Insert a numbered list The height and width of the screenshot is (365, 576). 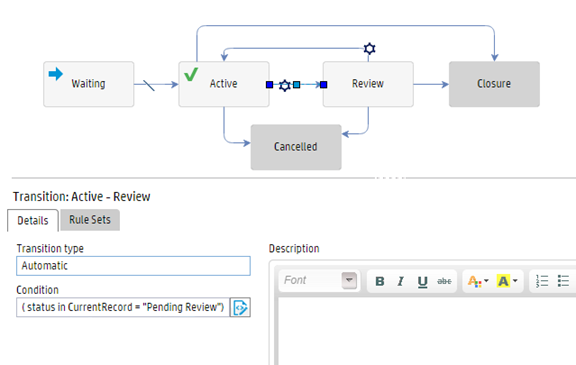click(542, 281)
